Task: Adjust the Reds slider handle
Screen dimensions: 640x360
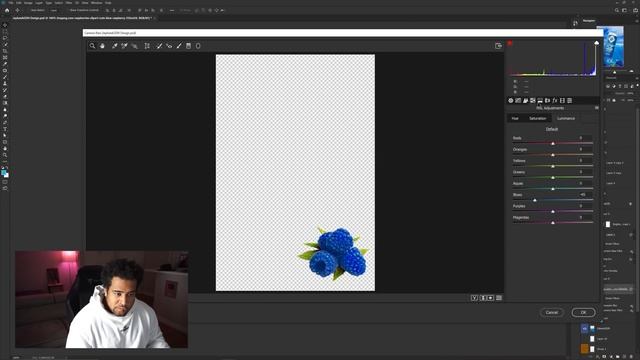Action: click(553, 143)
